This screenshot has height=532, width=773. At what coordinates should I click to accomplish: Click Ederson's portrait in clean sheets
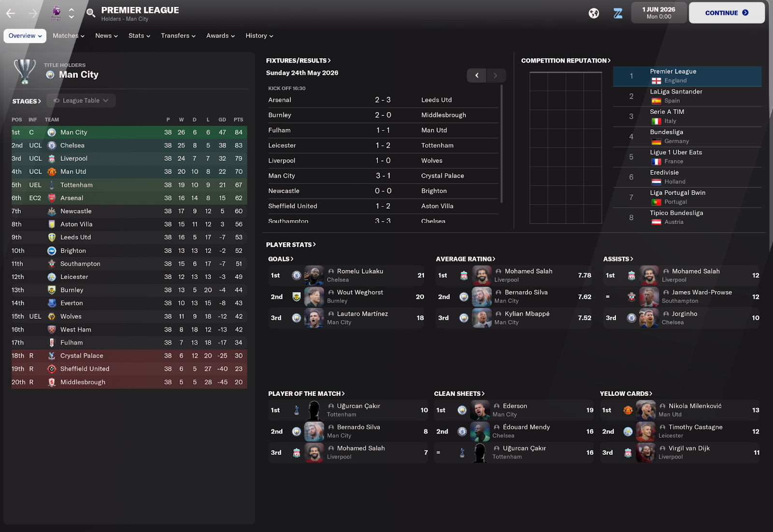(480, 410)
